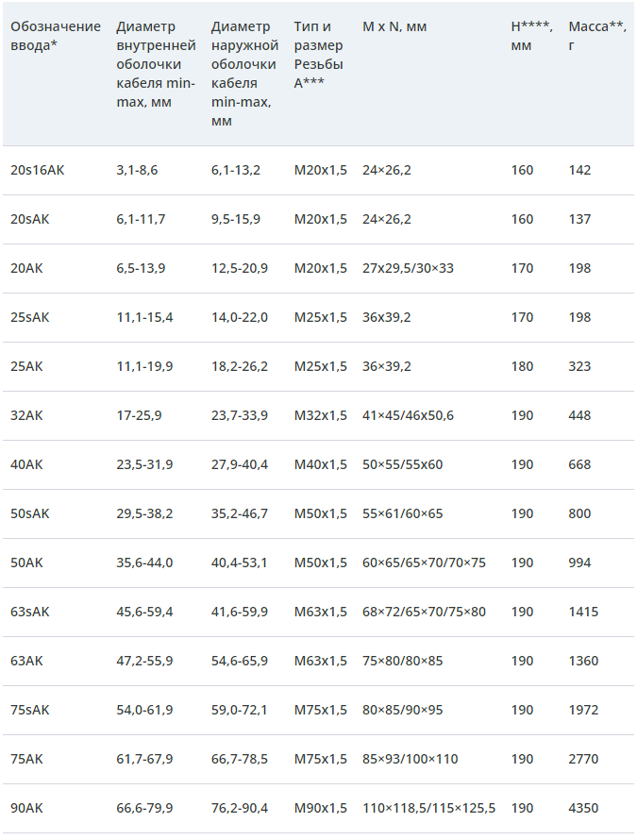This screenshot has width=637, height=840.
Task: Select the 60×65/65×70/70×75 dimensions cell
Action: click(x=424, y=563)
